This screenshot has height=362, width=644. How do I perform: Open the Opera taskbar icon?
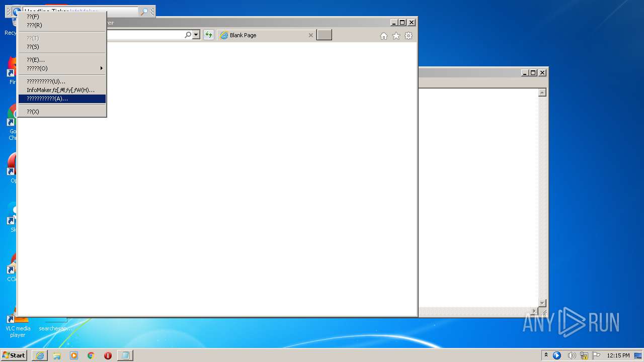pyautogui.click(x=108, y=355)
